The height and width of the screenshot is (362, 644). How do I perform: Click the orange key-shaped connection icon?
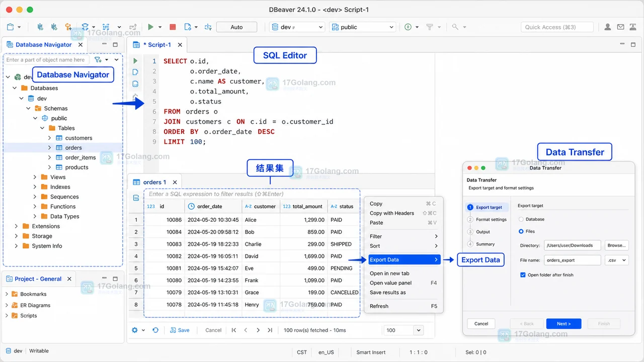pyautogui.click(x=68, y=27)
